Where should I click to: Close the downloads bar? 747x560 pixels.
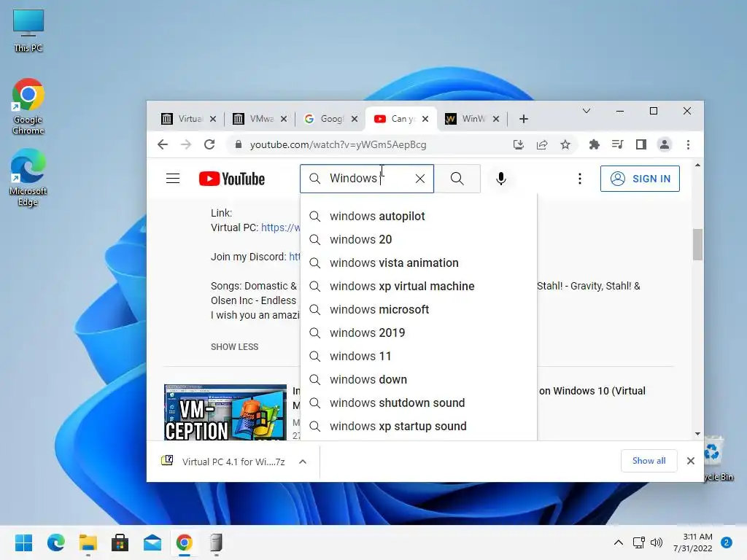pos(690,461)
